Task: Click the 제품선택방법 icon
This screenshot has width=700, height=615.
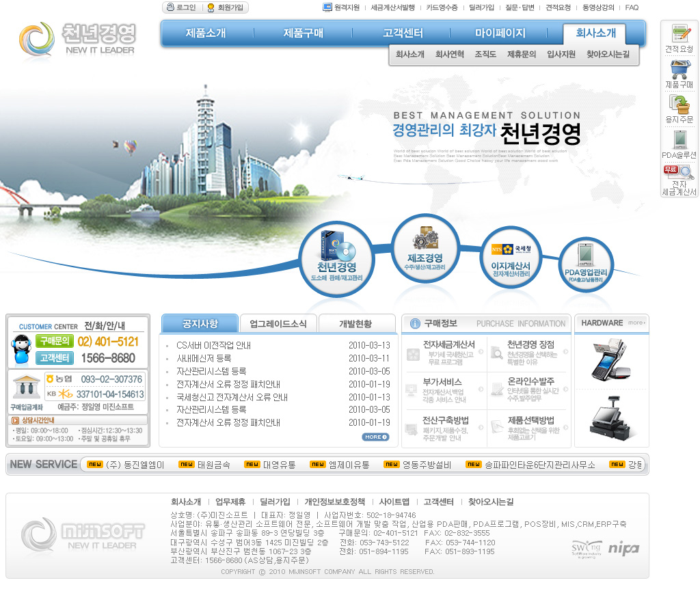Action: pos(497,426)
